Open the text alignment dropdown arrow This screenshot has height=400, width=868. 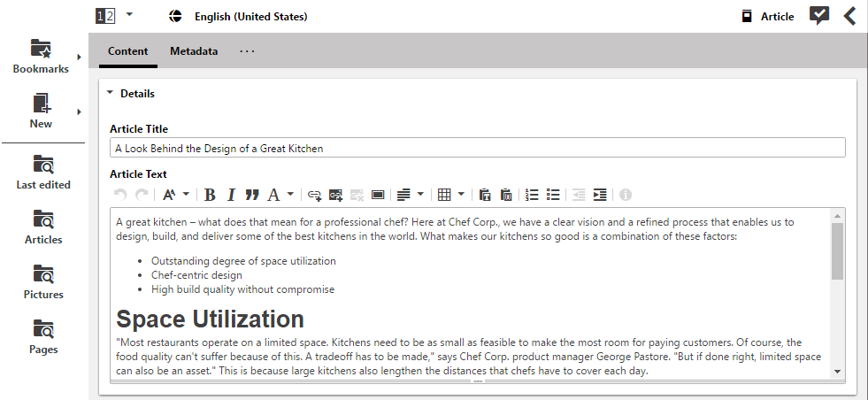coord(420,194)
